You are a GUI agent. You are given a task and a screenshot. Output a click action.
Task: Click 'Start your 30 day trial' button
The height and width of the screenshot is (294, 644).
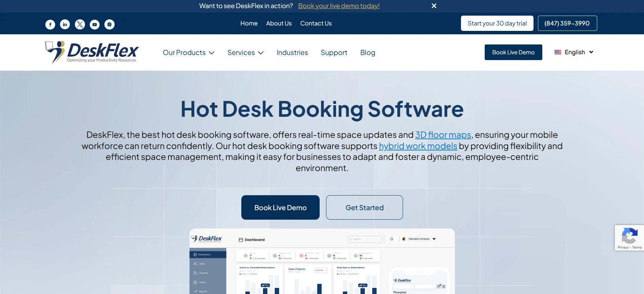[497, 23]
